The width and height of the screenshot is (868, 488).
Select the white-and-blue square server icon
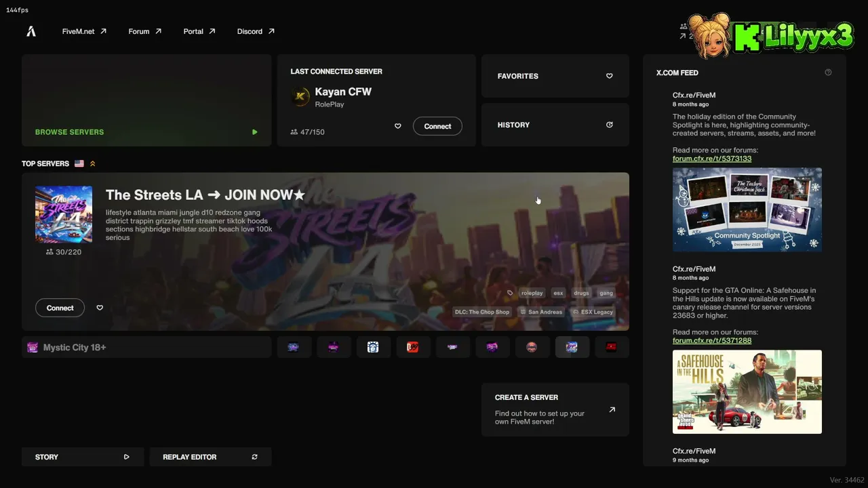[373, 347]
